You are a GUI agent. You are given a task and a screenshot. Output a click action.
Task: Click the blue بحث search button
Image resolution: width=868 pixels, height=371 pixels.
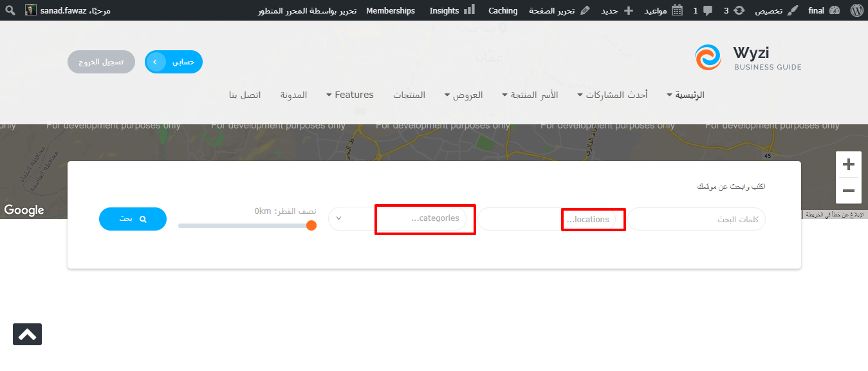click(133, 219)
